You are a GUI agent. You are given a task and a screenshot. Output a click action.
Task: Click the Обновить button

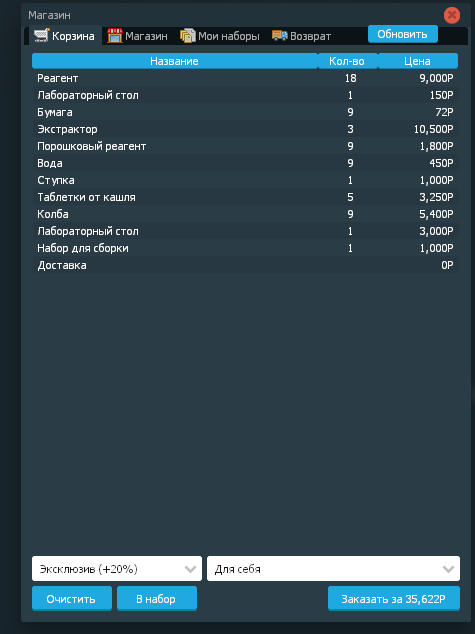(x=403, y=34)
